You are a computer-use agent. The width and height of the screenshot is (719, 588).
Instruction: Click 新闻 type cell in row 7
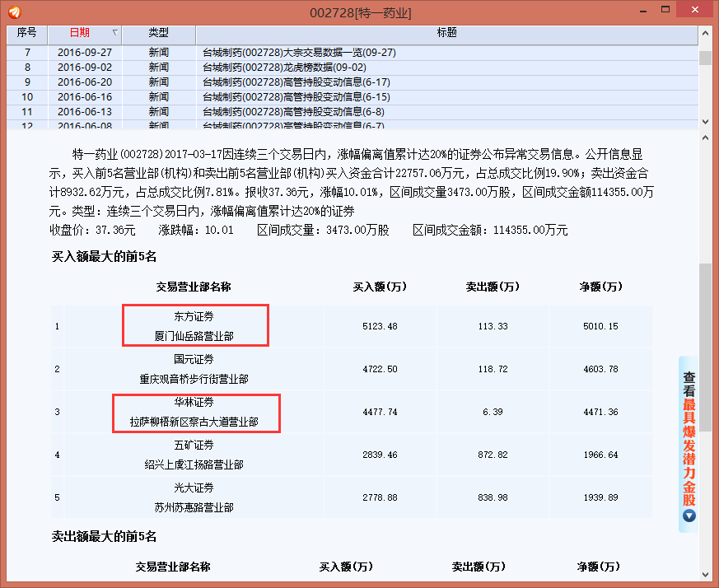click(x=159, y=52)
